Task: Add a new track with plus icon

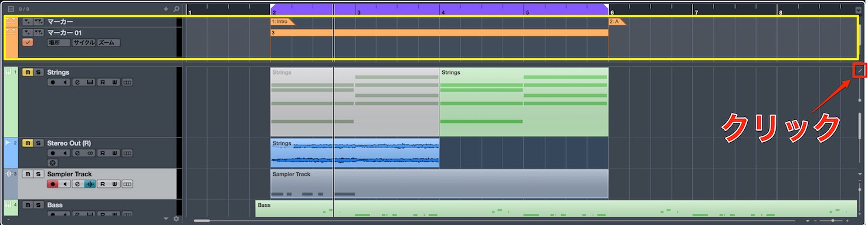Action: pyautogui.click(x=166, y=9)
